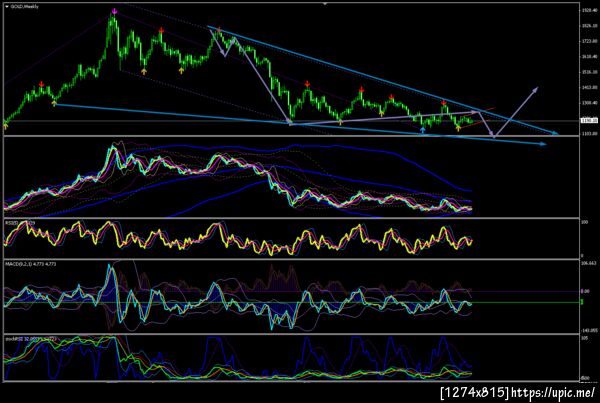Click the highlighted current price tag on the price axis
Screen dimensions: 600x403
[589, 121]
